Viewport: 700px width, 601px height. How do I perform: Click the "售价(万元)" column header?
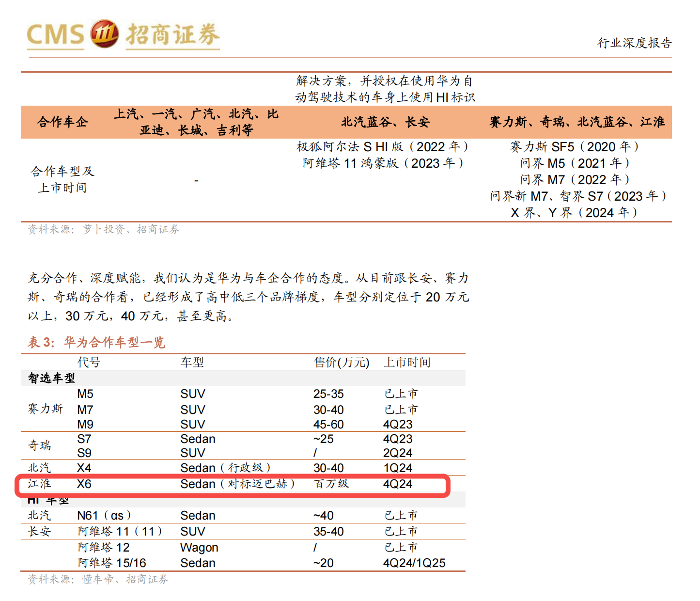click(x=342, y=362)
